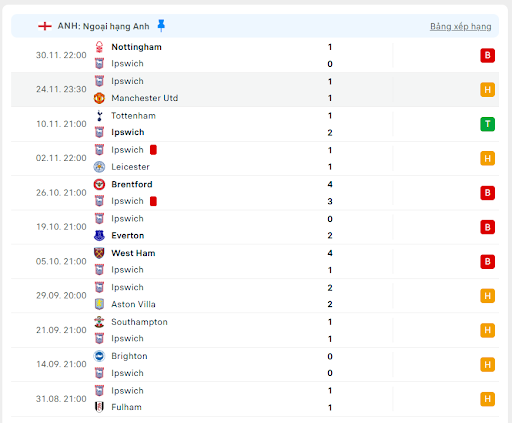
Task: Open the 26.10. Brentford 4-3 Ipswich match
Action: pos(255,193)
